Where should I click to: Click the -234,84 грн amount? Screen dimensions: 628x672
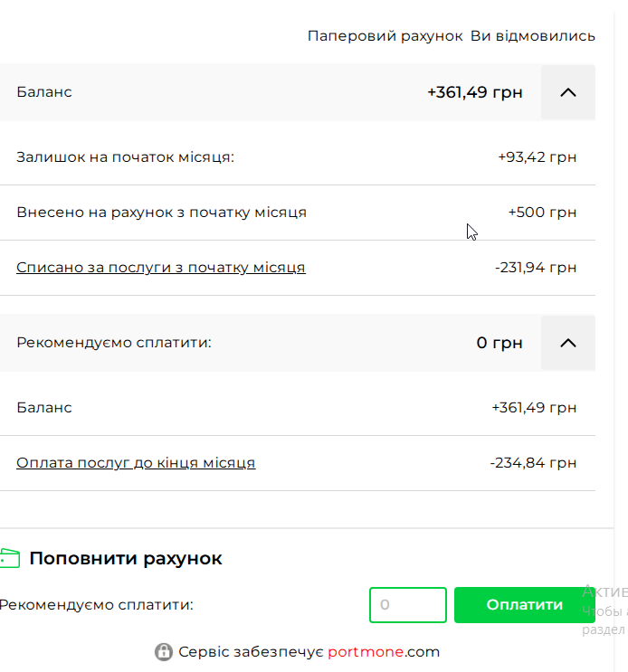[533, 463]
